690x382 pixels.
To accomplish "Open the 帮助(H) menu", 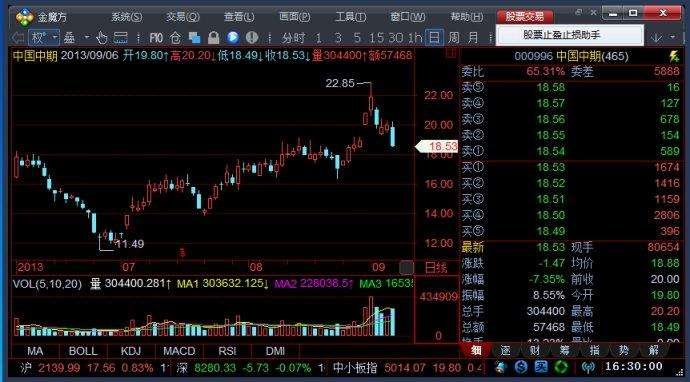I will pos(466,17).
